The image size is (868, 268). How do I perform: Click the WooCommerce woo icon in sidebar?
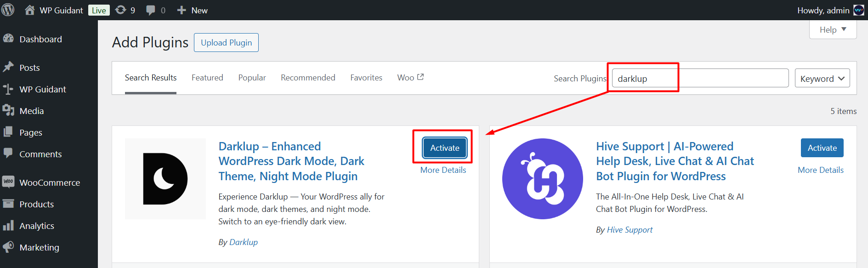coord(8,182)
